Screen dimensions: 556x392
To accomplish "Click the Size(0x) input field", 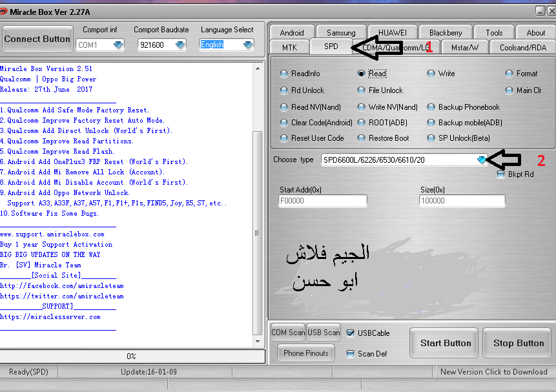I will point(462,201).
